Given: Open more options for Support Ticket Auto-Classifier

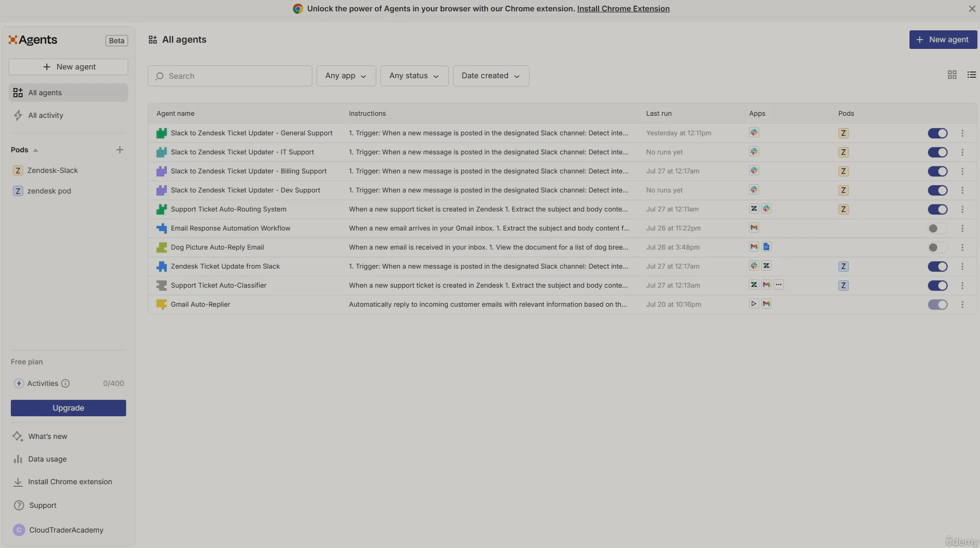Looking at the screenshot, I should click(962, 286).
